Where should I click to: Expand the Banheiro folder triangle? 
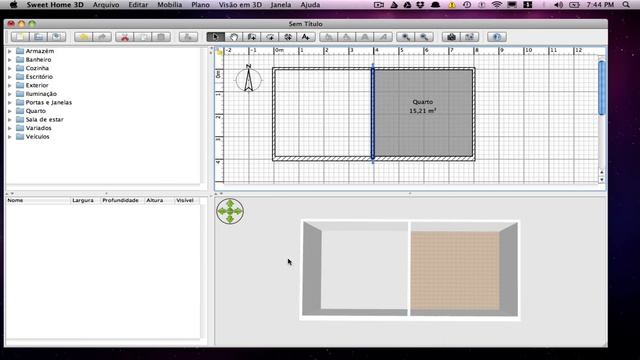10,60
